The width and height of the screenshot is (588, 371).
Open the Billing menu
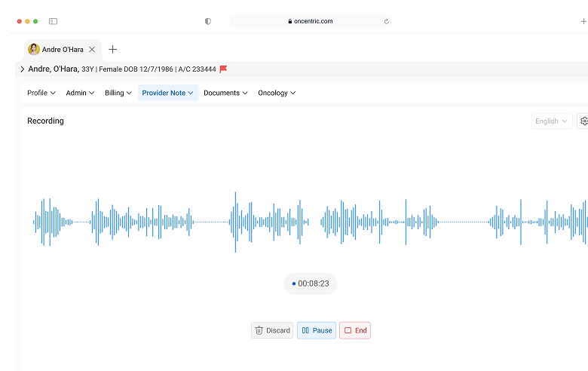click(x=118, y=93)
